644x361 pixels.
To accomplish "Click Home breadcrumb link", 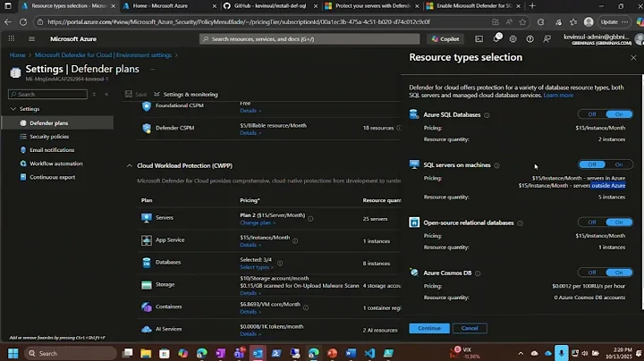I will (17, 55).
